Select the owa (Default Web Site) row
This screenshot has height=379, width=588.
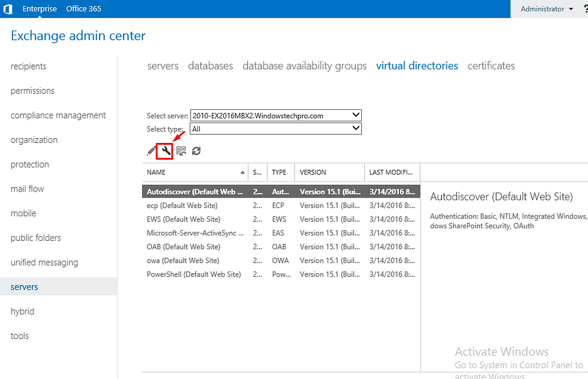281,261
